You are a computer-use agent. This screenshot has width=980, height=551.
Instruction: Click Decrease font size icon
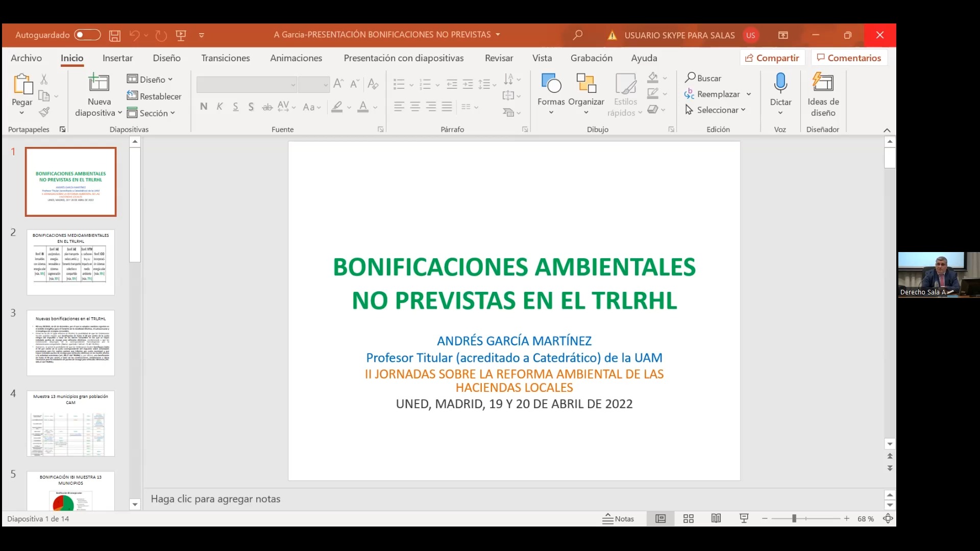[x=355, y=84]
